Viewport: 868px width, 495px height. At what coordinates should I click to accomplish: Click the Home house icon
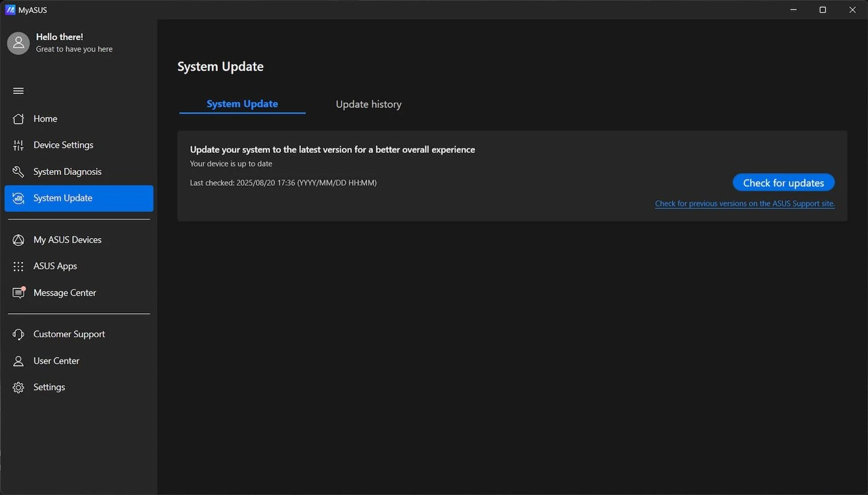tap(19, 119)
